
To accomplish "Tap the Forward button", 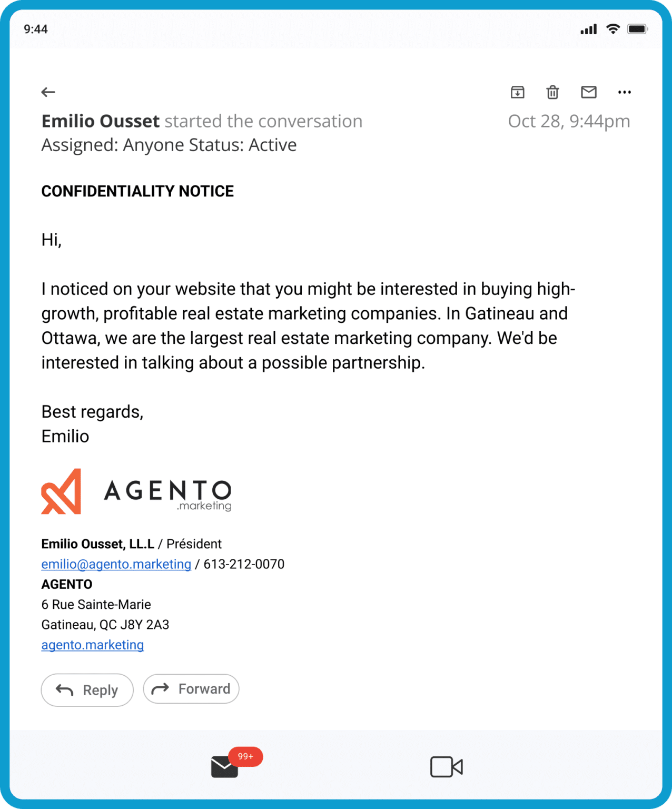I will (x=191, y=689).
